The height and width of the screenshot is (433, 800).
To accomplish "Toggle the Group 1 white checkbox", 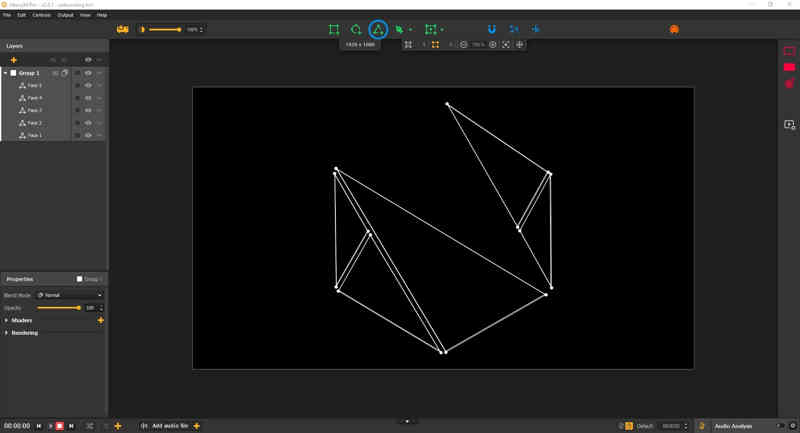I will (13, 73).
